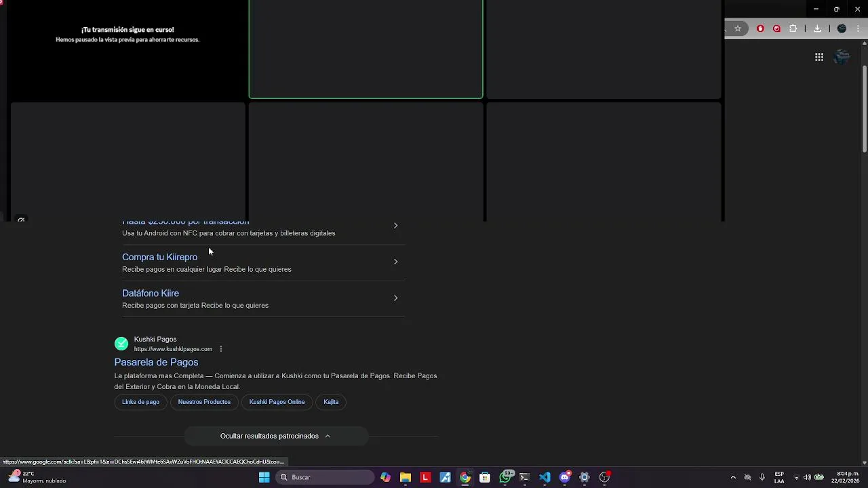Bookmark this page with the star icon
Screen dimensions: 868x488
coord(738,28)
